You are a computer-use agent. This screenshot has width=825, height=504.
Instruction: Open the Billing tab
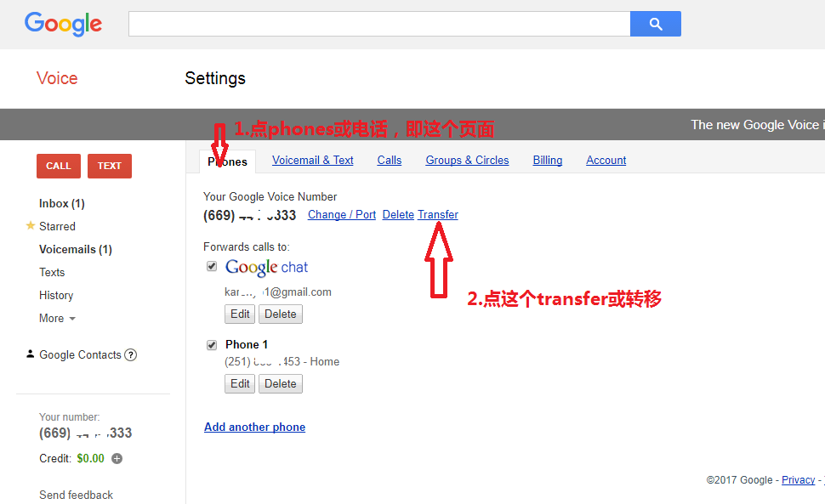point(547,161)
